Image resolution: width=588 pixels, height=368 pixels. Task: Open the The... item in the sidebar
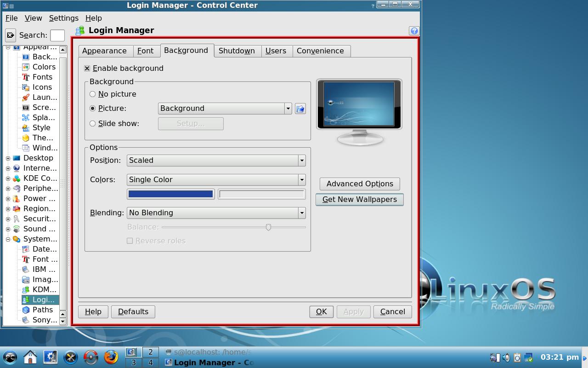[38, 138]
